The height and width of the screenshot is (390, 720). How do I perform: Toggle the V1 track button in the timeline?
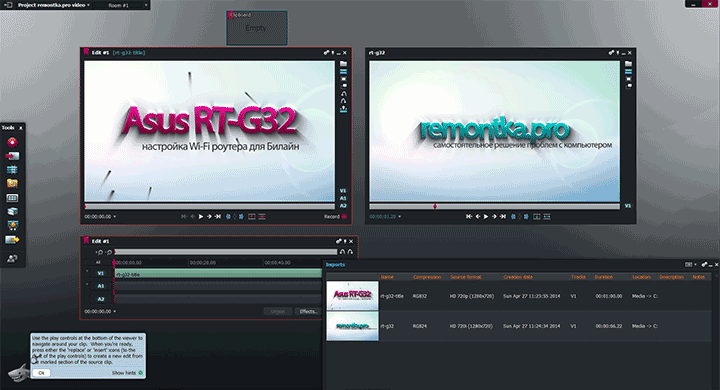click(101, 273)
